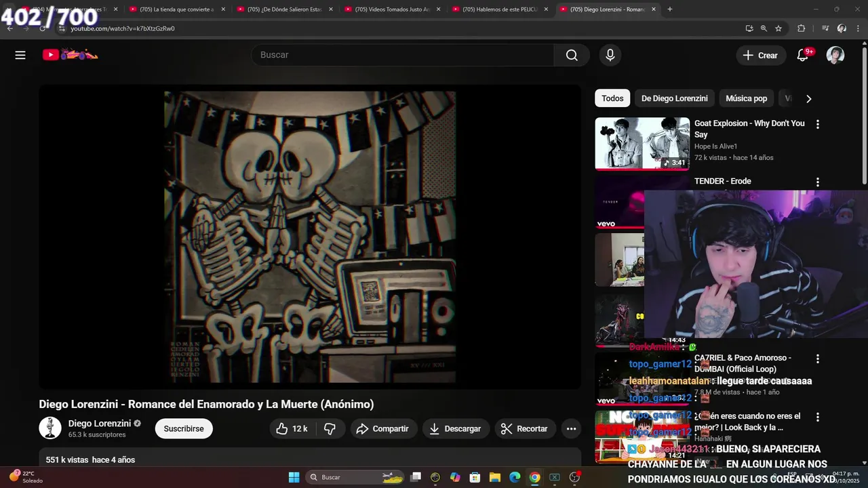Close the 'La tienda que convierte' tab
The image size is (868, 488).
(223, 9)
